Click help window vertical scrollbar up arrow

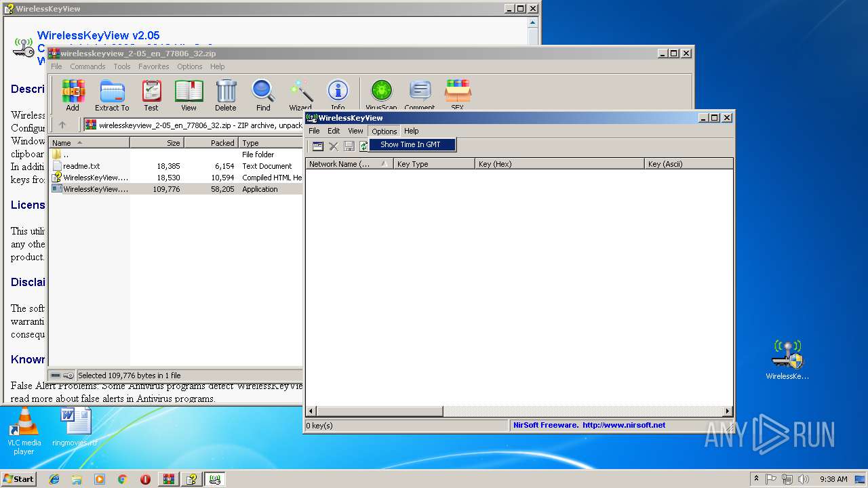tap(533, 22)
